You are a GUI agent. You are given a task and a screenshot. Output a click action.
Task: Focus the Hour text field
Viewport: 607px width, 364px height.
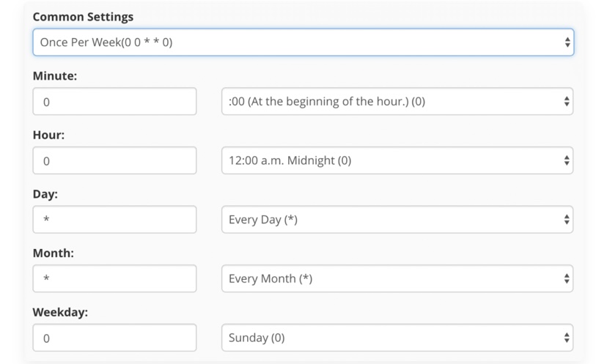[x=114, y=160]
